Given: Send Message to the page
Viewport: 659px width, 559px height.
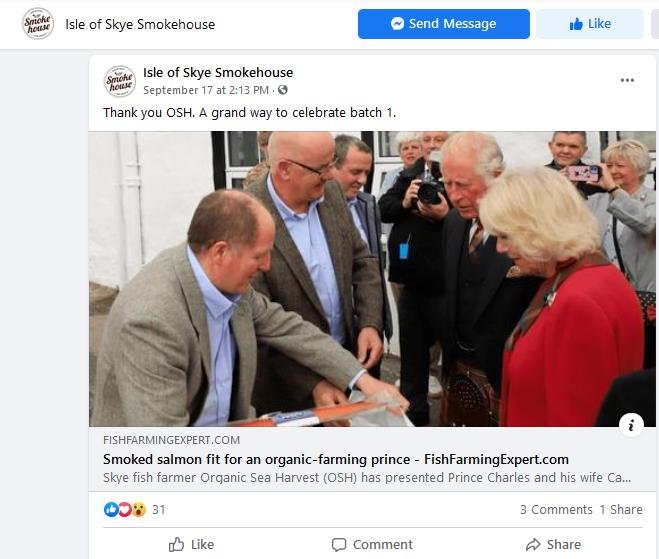Looking at the screenshot, I should pyautogui.click(x=444, y=24).
